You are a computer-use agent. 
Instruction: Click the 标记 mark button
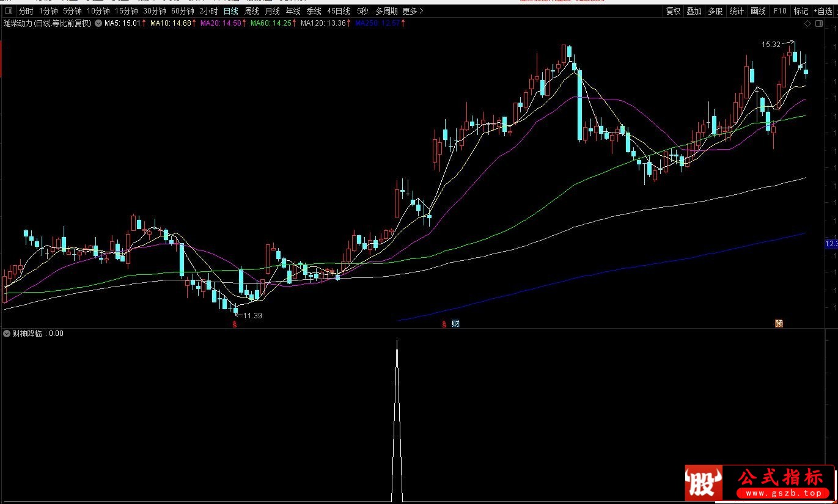coord(800,11)
